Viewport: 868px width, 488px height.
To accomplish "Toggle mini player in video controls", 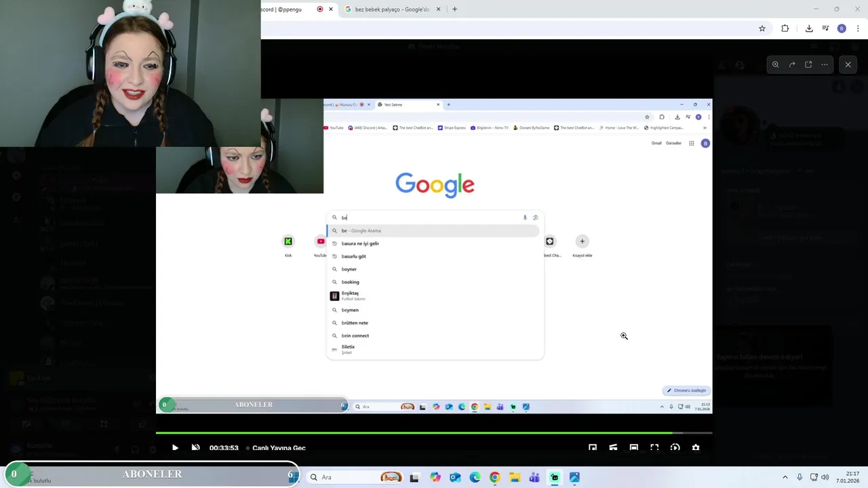I will 593,447.
